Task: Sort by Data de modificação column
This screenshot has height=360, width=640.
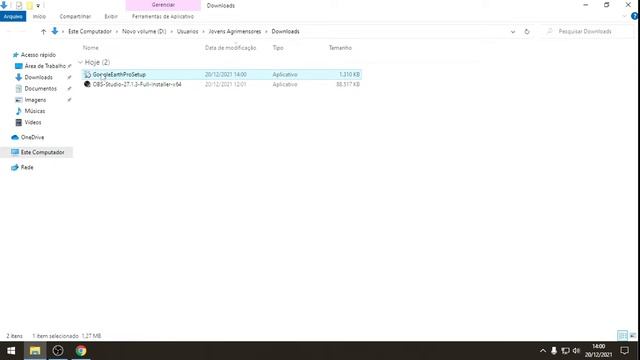Action: coord(231,48)
